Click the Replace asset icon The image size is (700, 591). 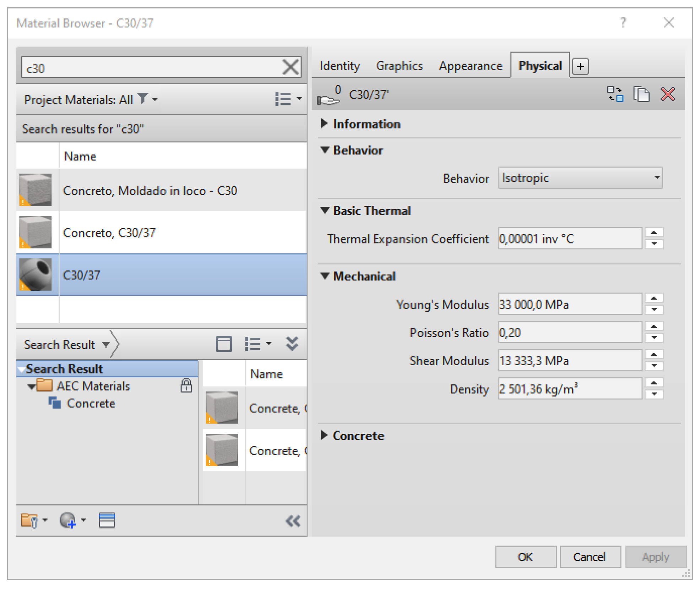point(615,94)
